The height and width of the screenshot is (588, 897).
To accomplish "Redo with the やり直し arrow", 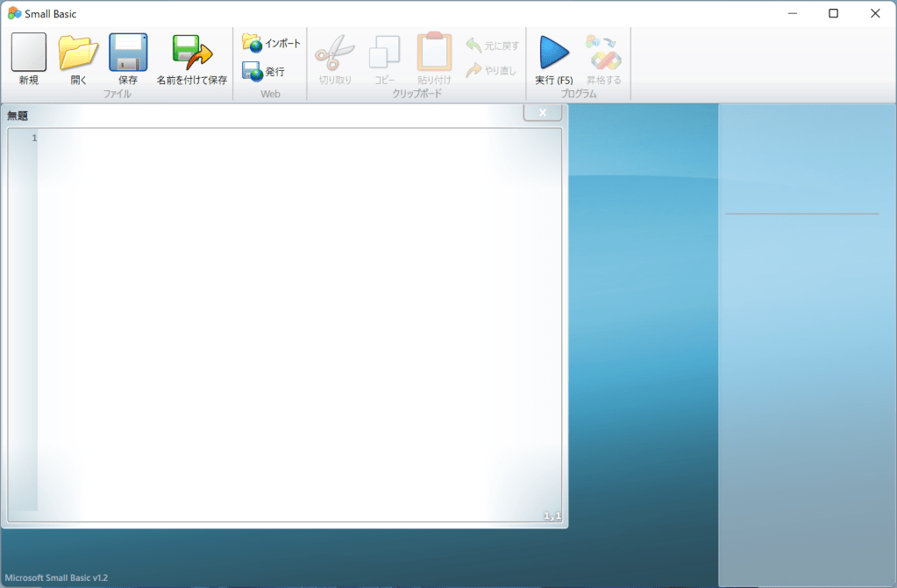I will [474, 70].
